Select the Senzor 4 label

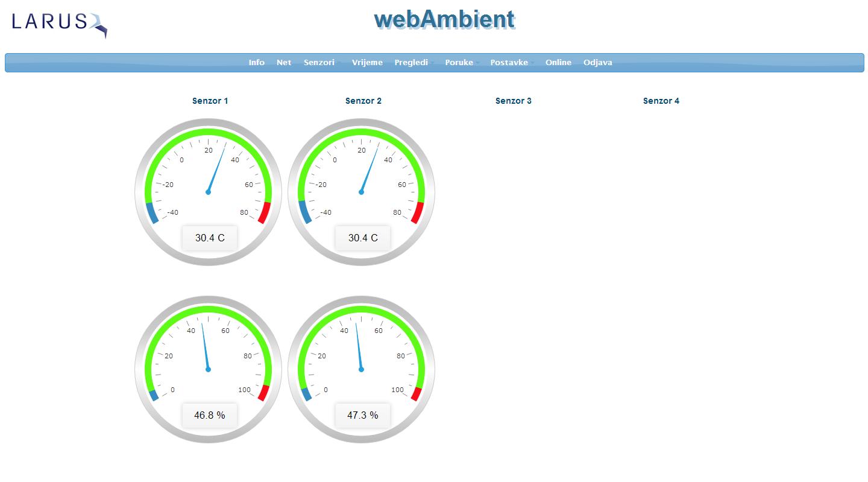point(661,101)
